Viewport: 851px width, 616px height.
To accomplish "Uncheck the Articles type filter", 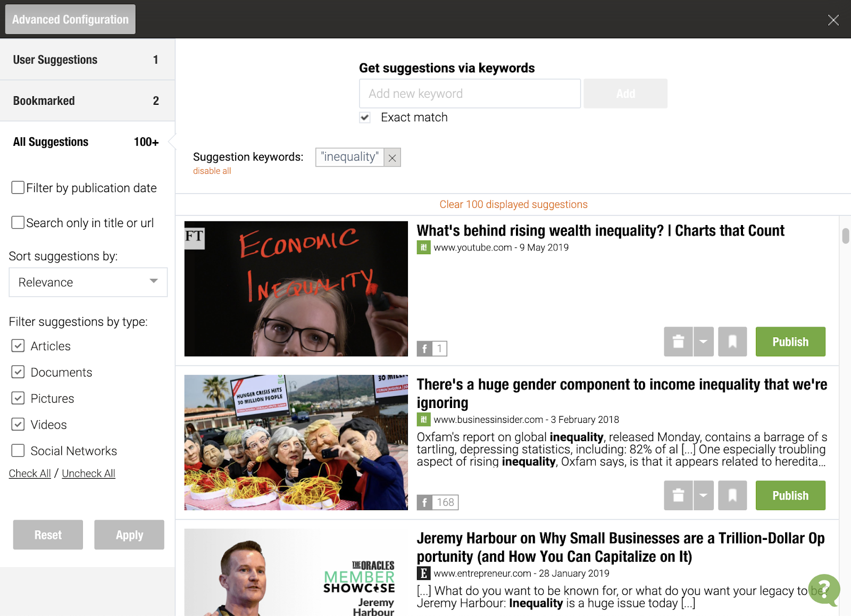I will tap(18, 346).
